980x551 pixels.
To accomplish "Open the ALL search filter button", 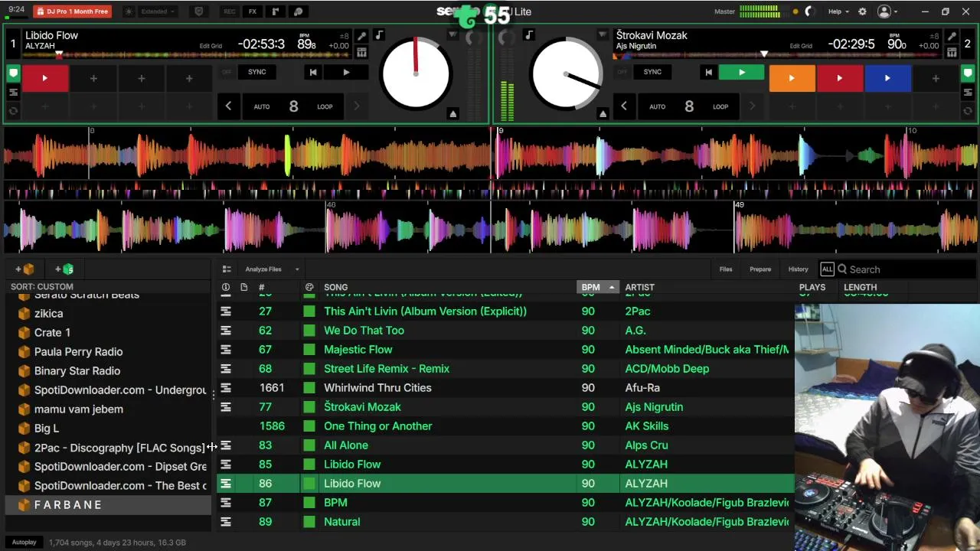I will point(827,269).
